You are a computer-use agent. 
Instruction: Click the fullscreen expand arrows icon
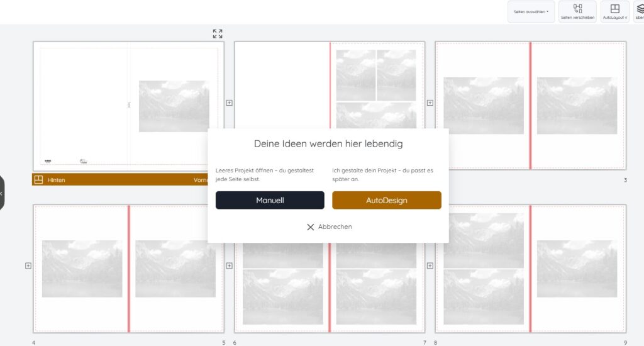[218, 33]
